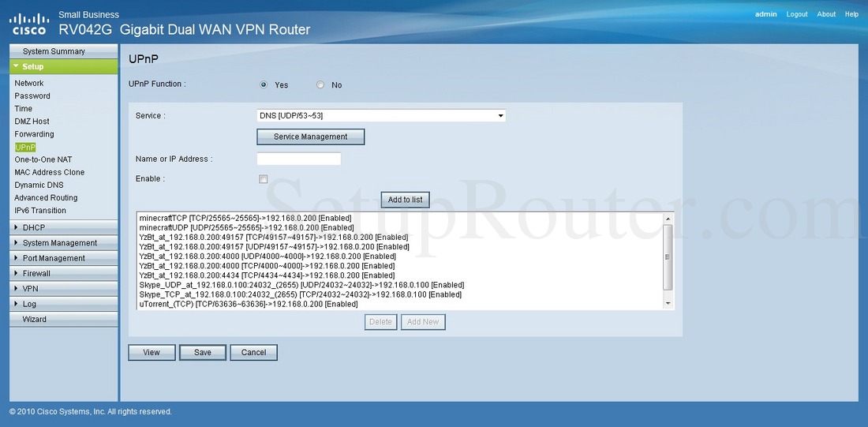Open Forwarding settings

[34, 134]
